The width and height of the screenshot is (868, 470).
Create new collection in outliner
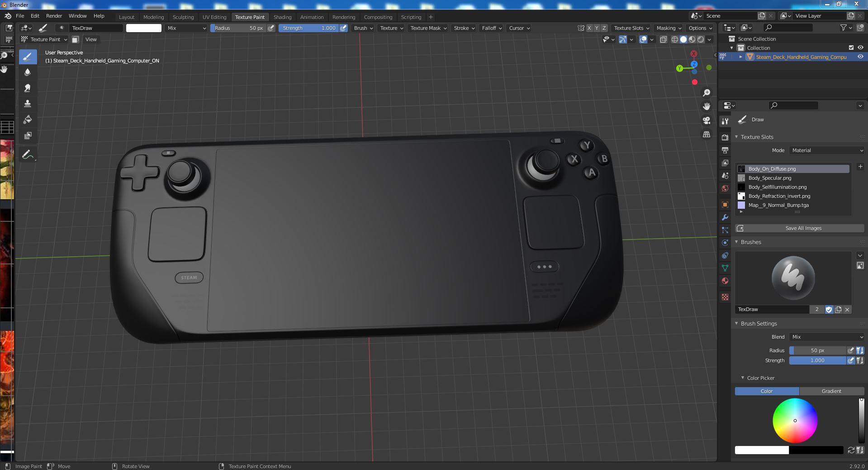[x=860, y=28]
